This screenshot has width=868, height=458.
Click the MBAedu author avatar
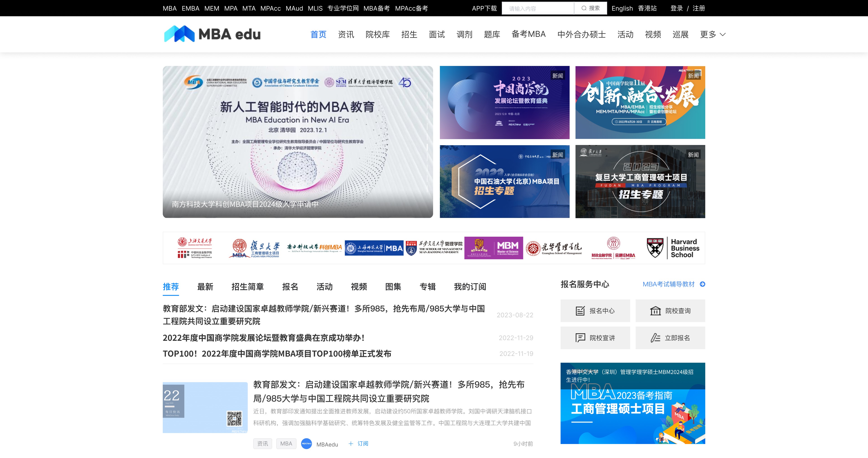coord(306,444)
